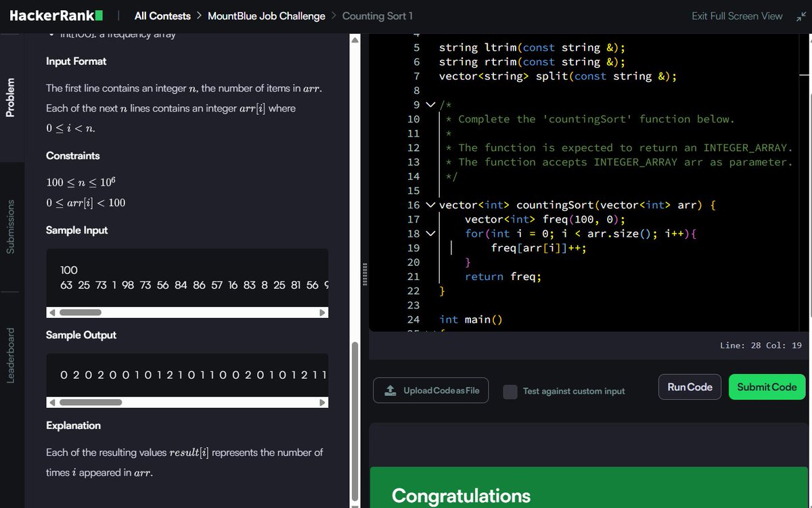
Task: Click the Sample Input scroll left arrow
Action: [x=51, y=313]
